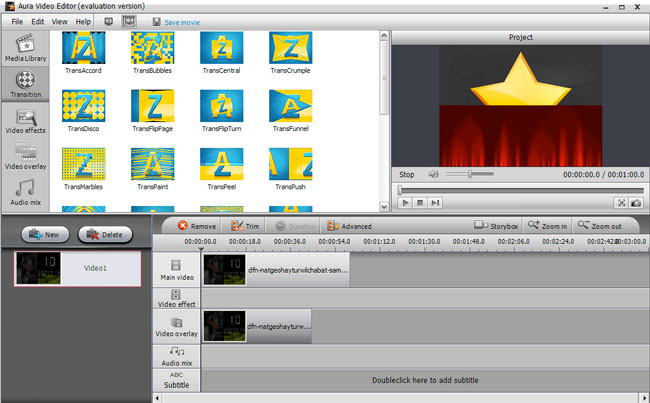The height and width of the screenshot is (403, 650).
Task: Open the Help menu
Action: (83, 22)
